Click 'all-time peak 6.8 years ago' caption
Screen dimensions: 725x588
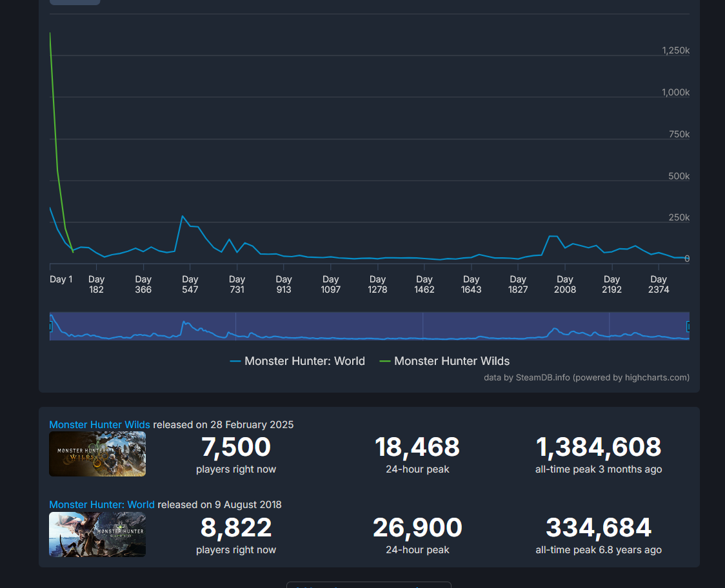tap(599, 549)
